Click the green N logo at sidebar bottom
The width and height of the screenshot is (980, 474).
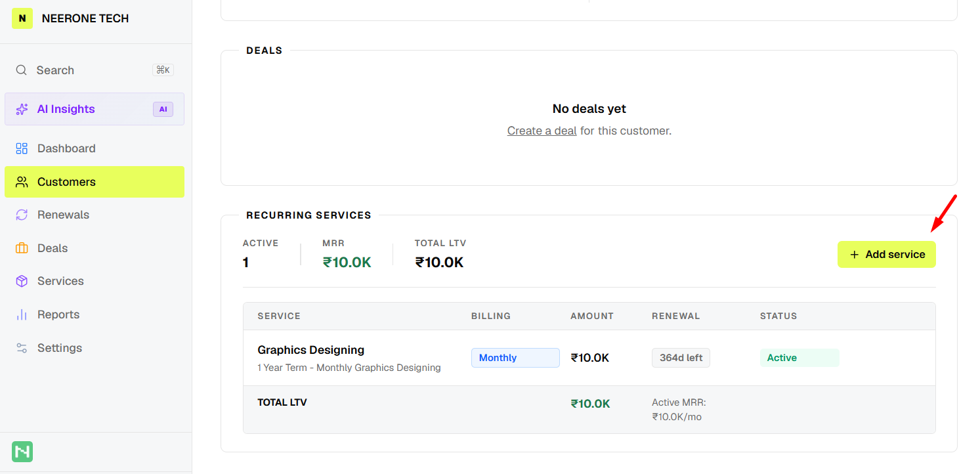(x=22, y=452)
